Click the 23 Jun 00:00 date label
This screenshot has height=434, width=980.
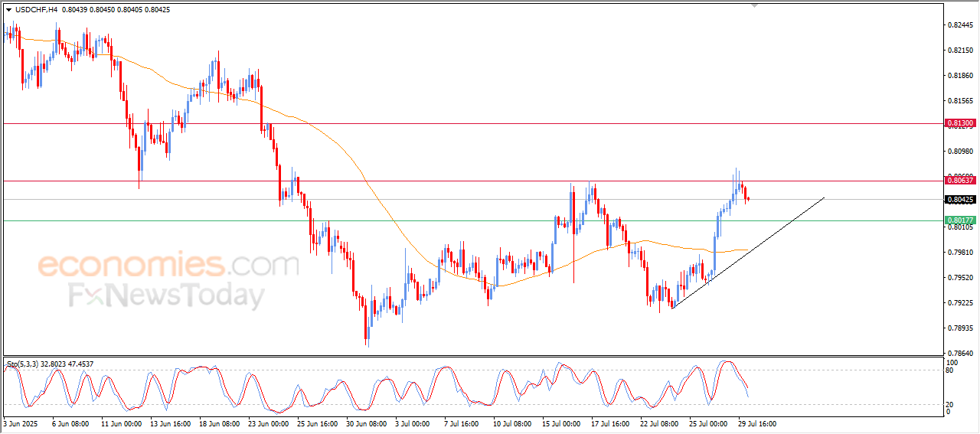[268, 423]
